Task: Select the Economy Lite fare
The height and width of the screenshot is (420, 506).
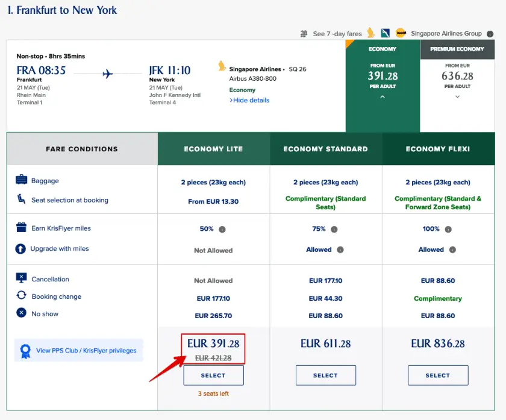Action: pos(213,375)
